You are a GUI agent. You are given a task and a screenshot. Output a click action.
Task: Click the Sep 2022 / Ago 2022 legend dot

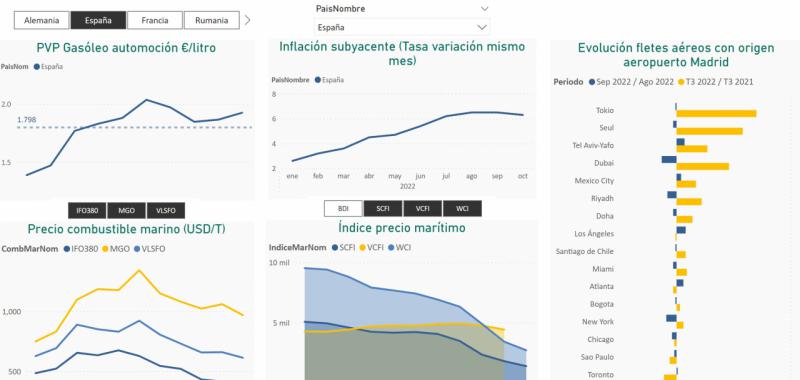click(592, 82)
